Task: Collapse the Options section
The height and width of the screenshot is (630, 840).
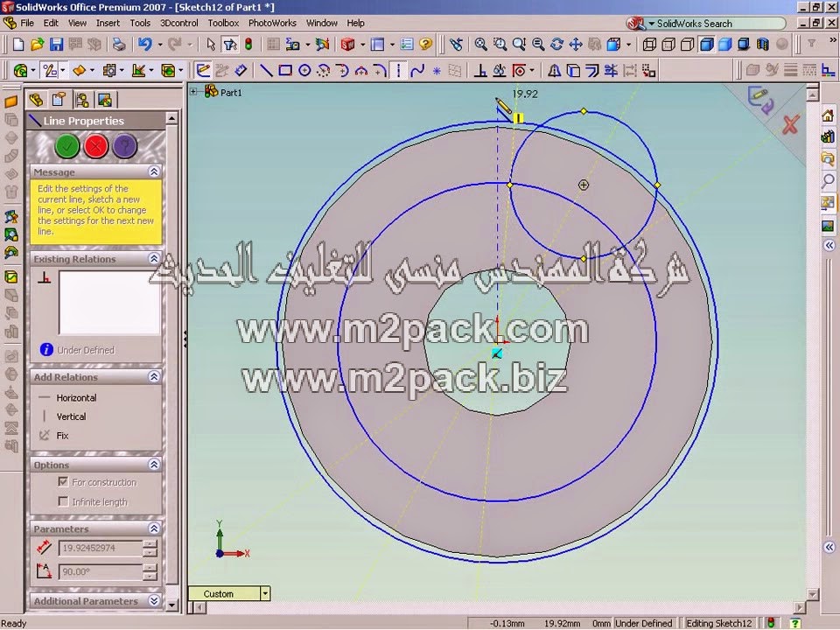Action: click(x=154, y=464)
